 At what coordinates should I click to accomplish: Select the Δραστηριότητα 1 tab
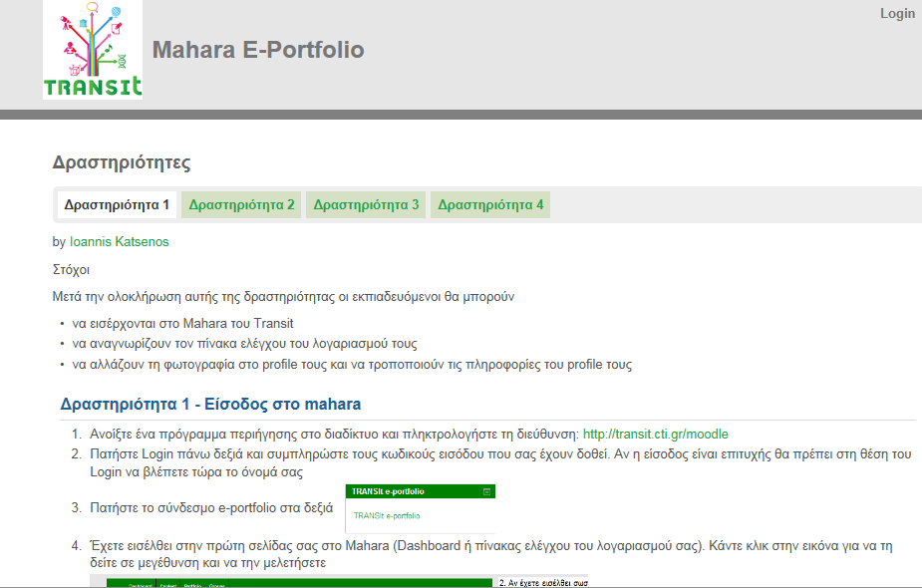pyautogui.click(x=117, y=204)
